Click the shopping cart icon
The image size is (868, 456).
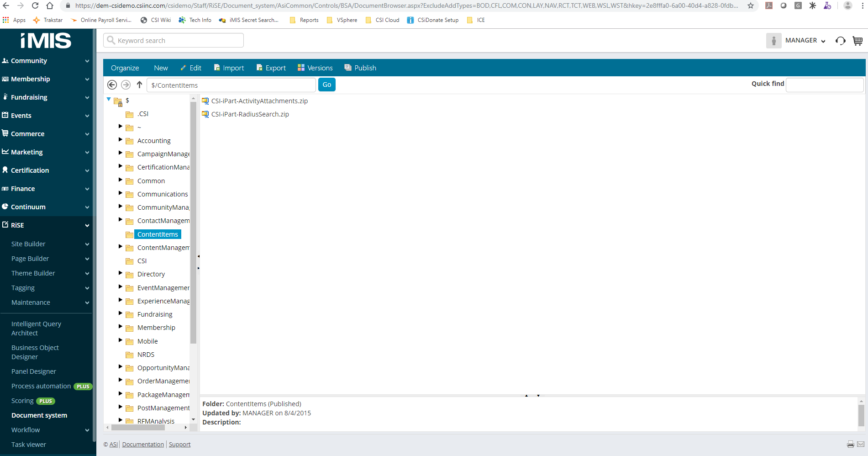857,41
